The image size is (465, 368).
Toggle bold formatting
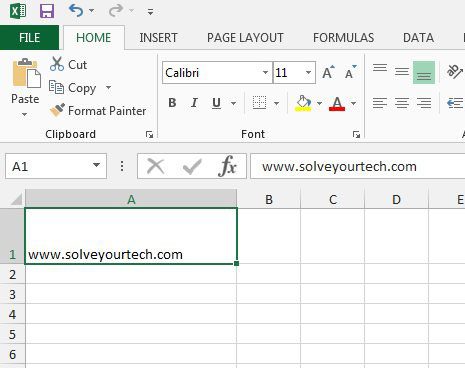coord(172,103)
